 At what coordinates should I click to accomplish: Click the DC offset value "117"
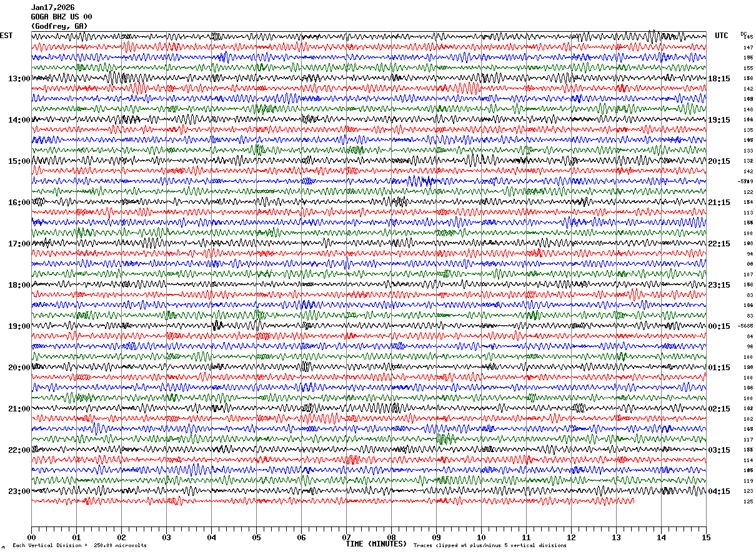pyautogui.click(x=748, y=440)
